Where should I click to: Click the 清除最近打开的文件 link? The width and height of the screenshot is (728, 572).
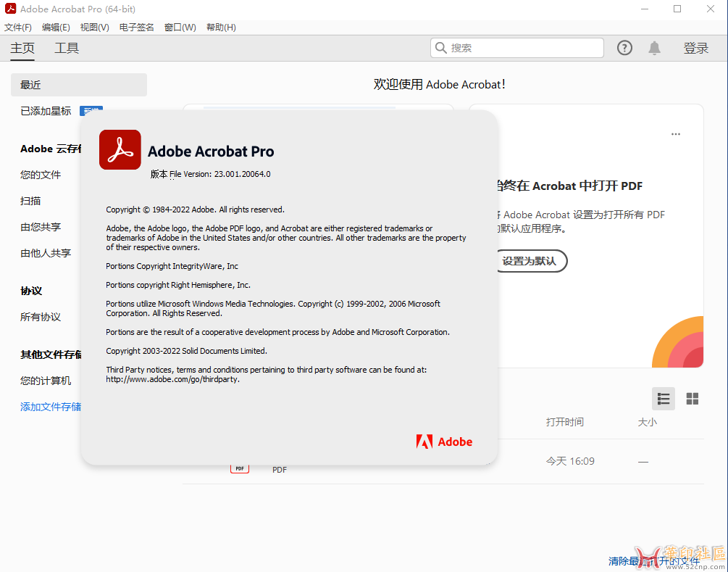(653, 561)
